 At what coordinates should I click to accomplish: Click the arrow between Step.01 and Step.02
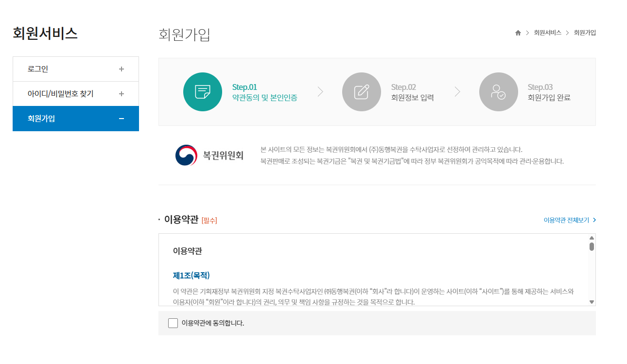pyautogui.click(x=320, y=92)
